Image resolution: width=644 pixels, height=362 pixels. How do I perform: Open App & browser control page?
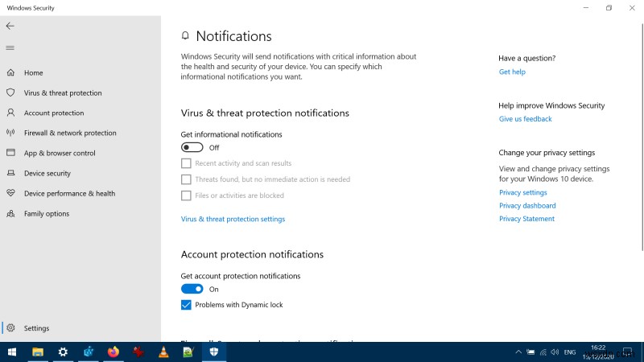(60, 153)
